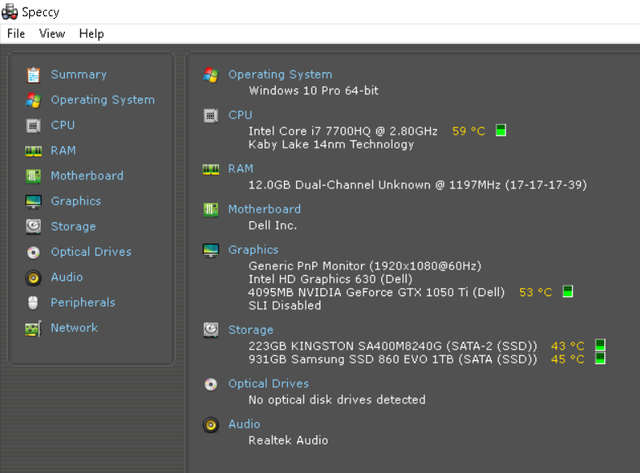Select Operating System in the sidebar
This screenshot has height=473, width=640.
[103, 100]
